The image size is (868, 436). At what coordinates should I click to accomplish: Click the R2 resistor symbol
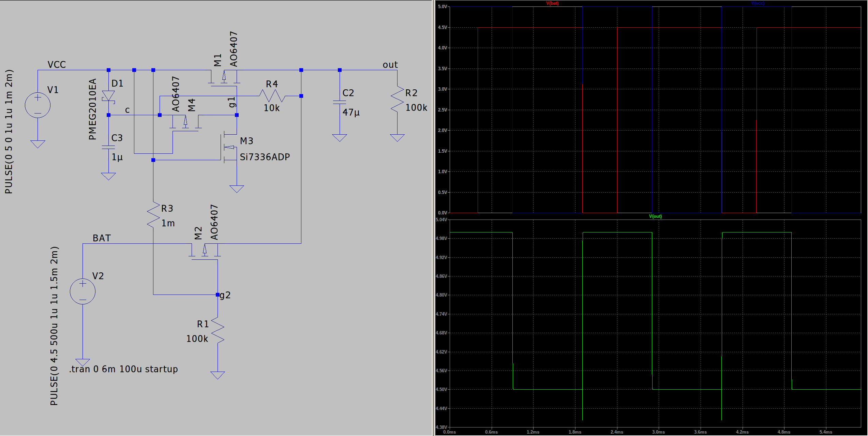(x=397, y=99)
